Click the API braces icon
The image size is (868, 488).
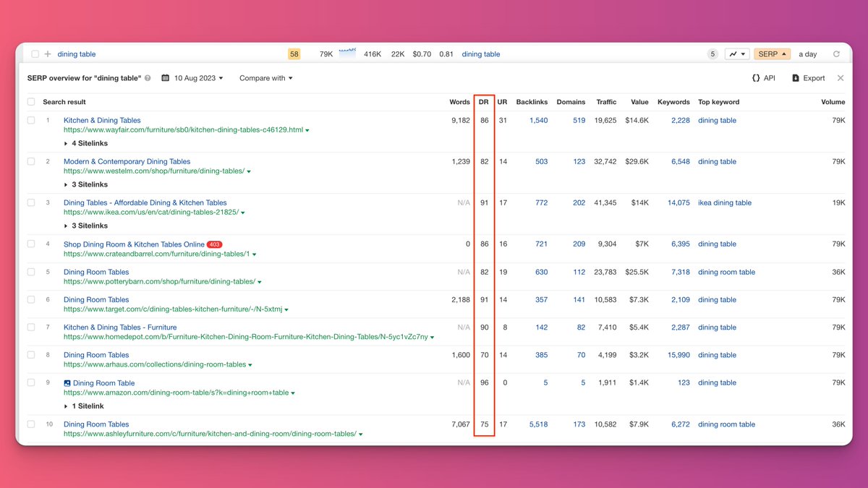pyautogui.click(x=756, y=78)
